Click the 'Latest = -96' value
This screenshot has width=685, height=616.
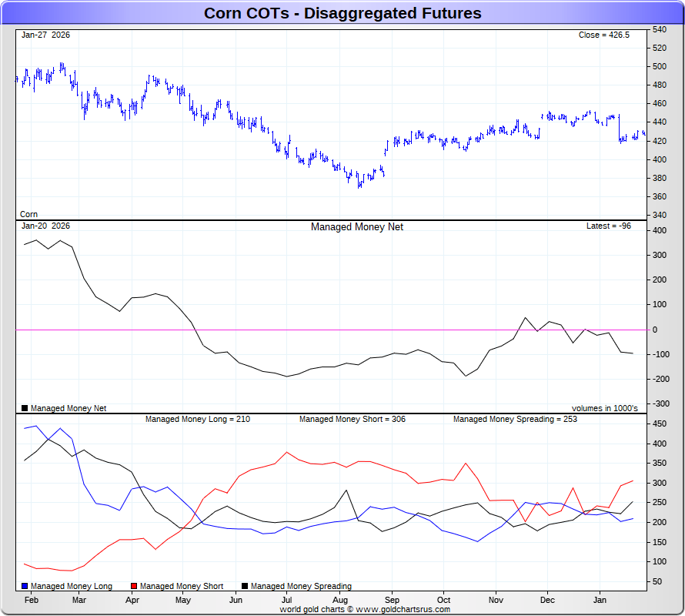[609, 226]
